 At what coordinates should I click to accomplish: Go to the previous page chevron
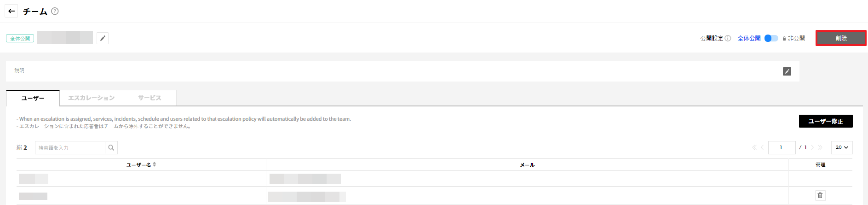tap(762, 147)
